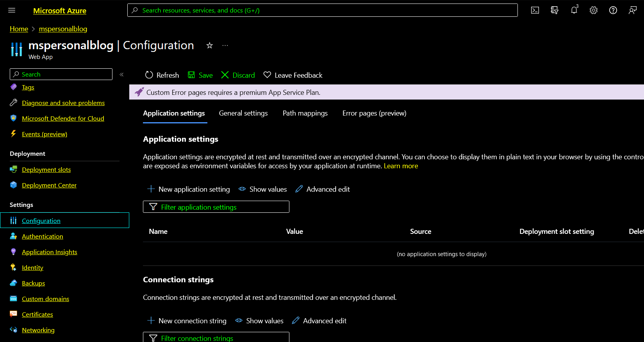Click the Custom Error pages rocket icon
Image resolution: width=644 pixels, height=342 pixels.
coord(139,92)
